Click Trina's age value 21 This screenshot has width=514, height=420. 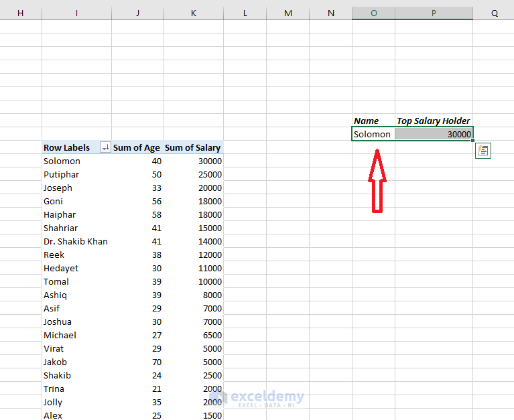coord(137,389)
